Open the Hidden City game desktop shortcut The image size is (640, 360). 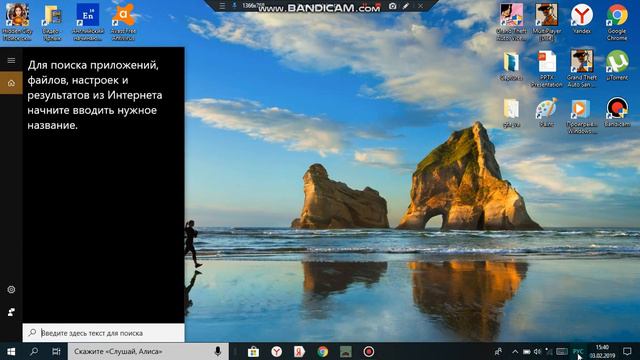[17, 22]
